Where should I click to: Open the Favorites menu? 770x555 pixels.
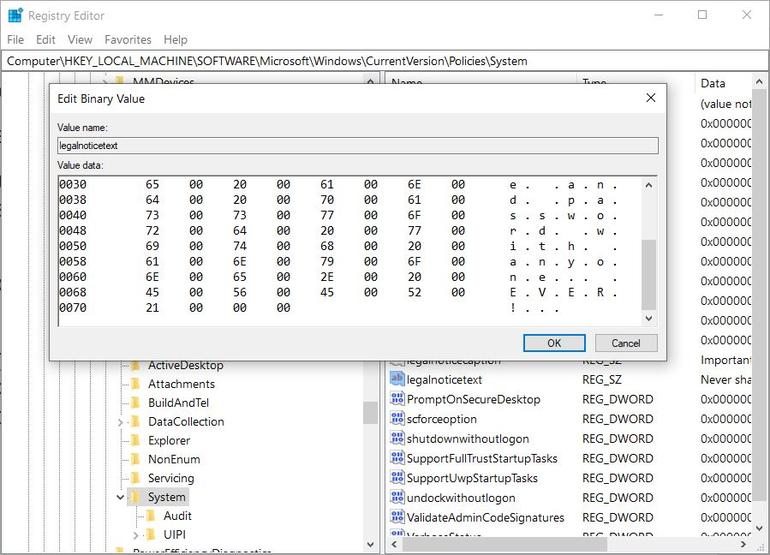pos(128,40)
